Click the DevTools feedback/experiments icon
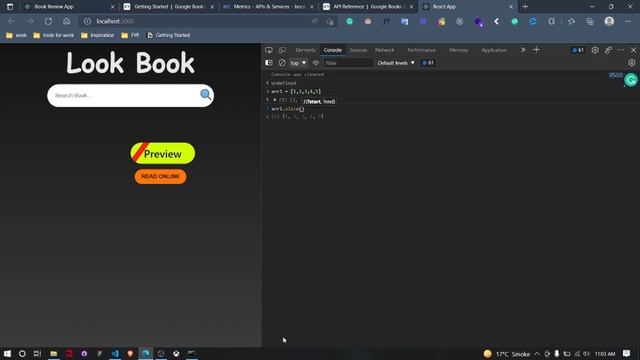The height and width of the screenshot is (360, 640). point(608,50)
